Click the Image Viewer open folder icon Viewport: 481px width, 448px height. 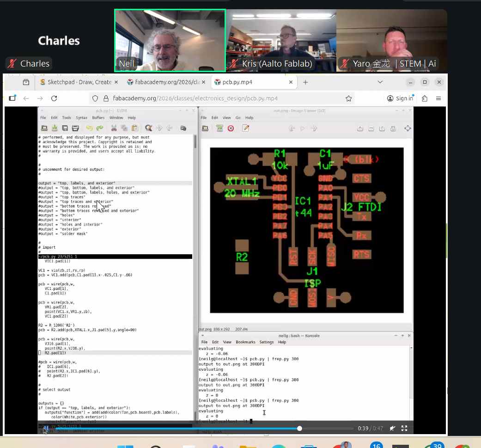[x=205, y=128]
